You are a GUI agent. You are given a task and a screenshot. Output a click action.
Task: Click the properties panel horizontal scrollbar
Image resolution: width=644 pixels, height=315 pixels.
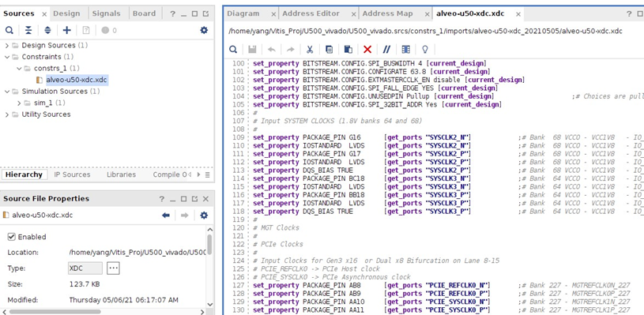55,312
